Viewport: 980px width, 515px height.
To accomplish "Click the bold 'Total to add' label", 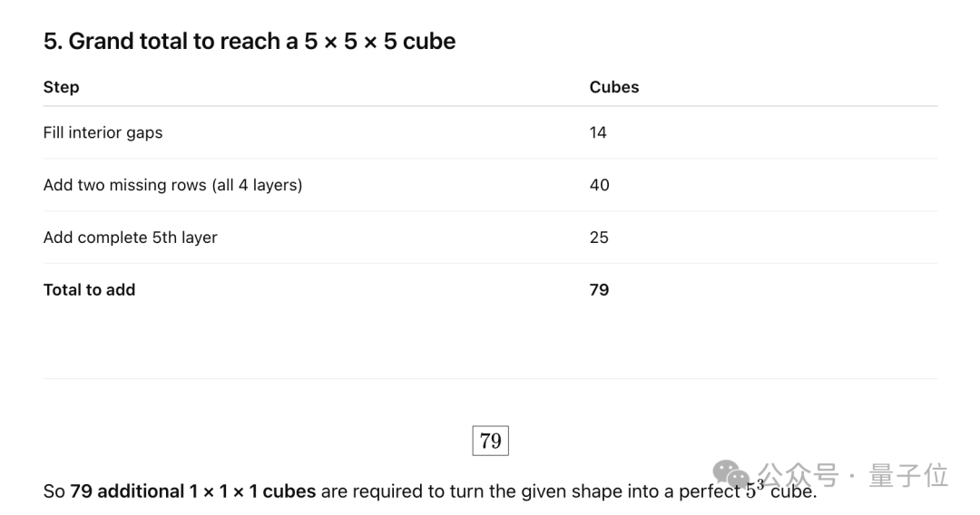I will pos(89,290).
